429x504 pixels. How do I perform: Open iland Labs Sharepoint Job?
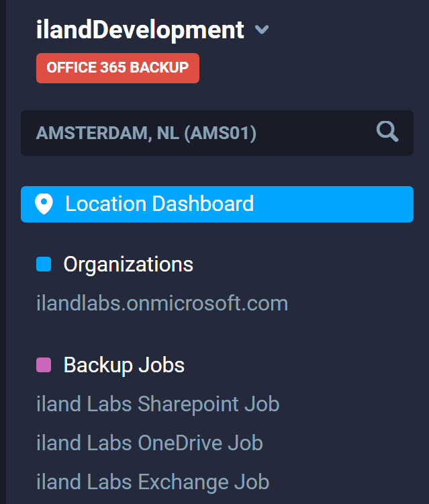(x=158, y=404)
